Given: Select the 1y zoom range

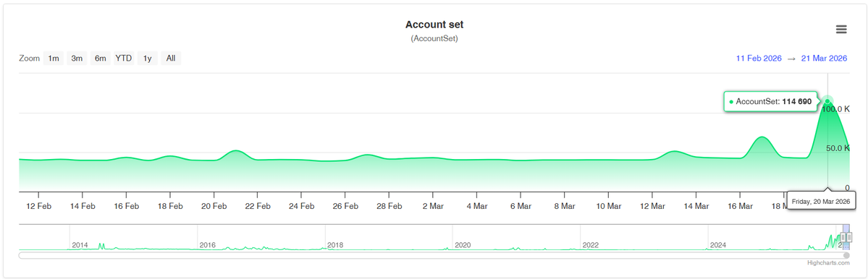Looking at the screenshot, I should 147,58.
